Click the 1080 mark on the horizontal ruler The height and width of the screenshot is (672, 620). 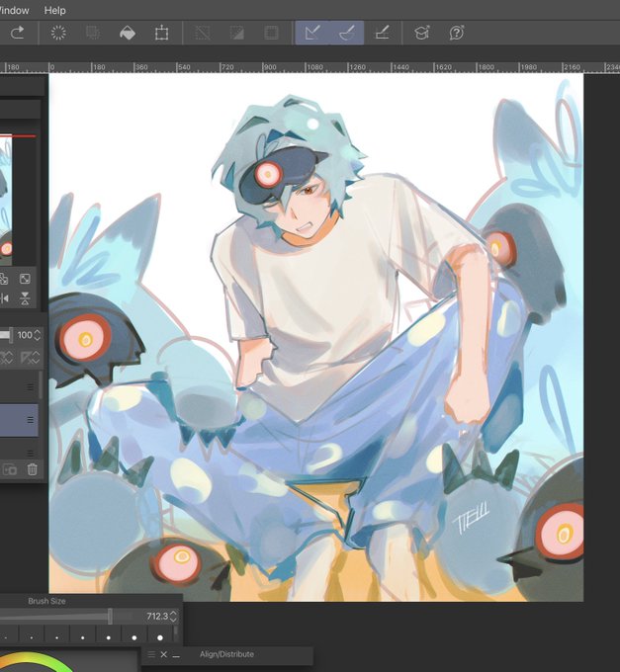coord(314,67)
